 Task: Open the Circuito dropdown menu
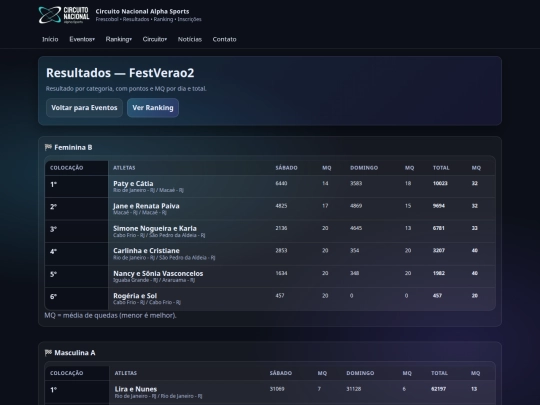(x=155, y=39)
